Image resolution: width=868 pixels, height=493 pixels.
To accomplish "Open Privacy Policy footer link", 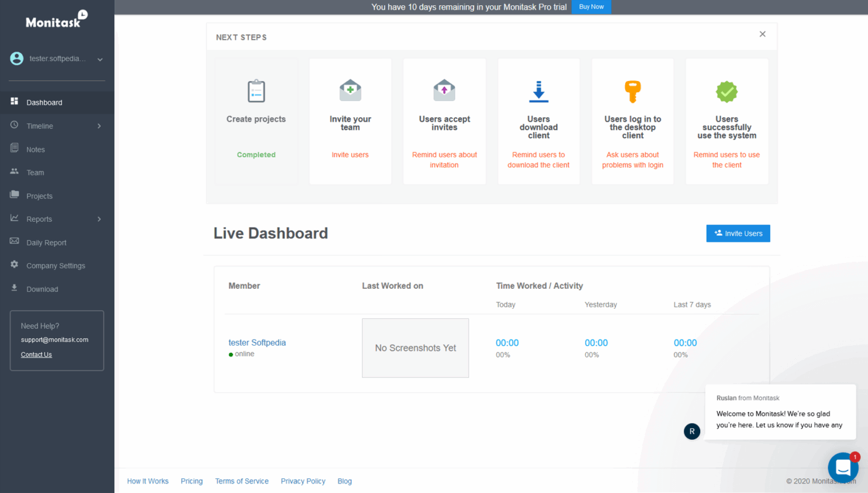I will [x=303, y=481].
